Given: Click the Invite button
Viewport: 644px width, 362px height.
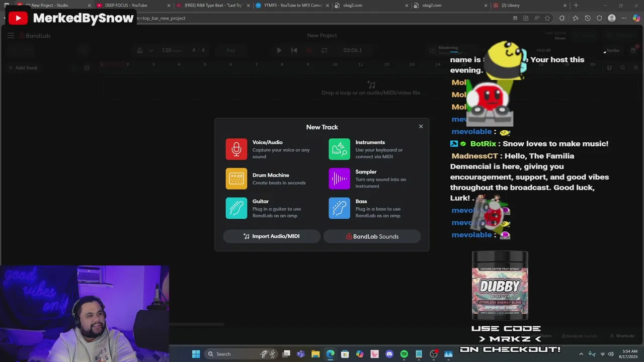Looking at the screenshot, I should click(x=612, y=50).
